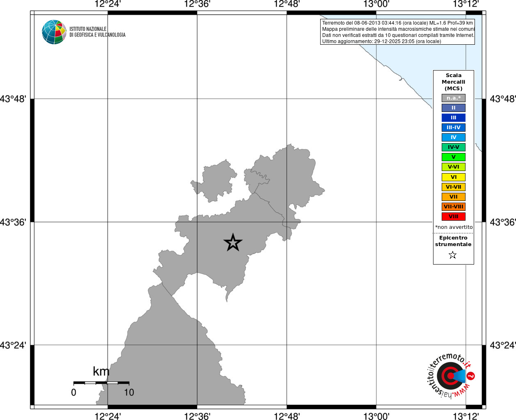Viewport: 516px width, 420px height.
Task: Click the 'Dati non verificati' info line
Action: 398,35
